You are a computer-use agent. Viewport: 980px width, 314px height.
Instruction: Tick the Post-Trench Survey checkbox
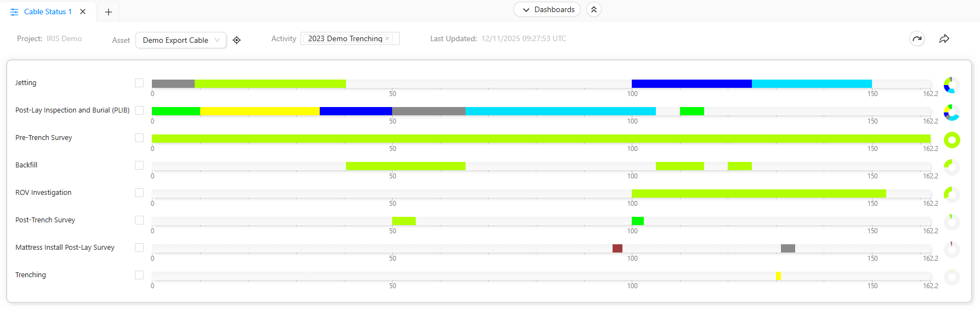point(139,220)
